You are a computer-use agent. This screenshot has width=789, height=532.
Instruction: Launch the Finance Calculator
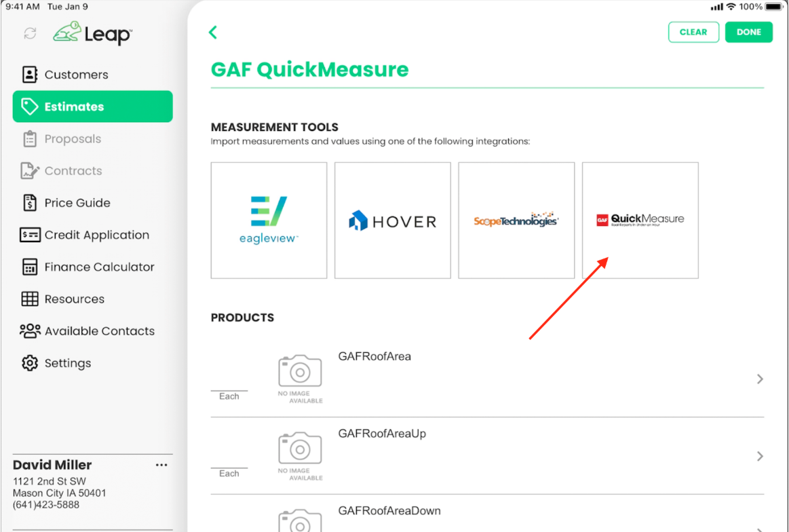click(30, 267)
